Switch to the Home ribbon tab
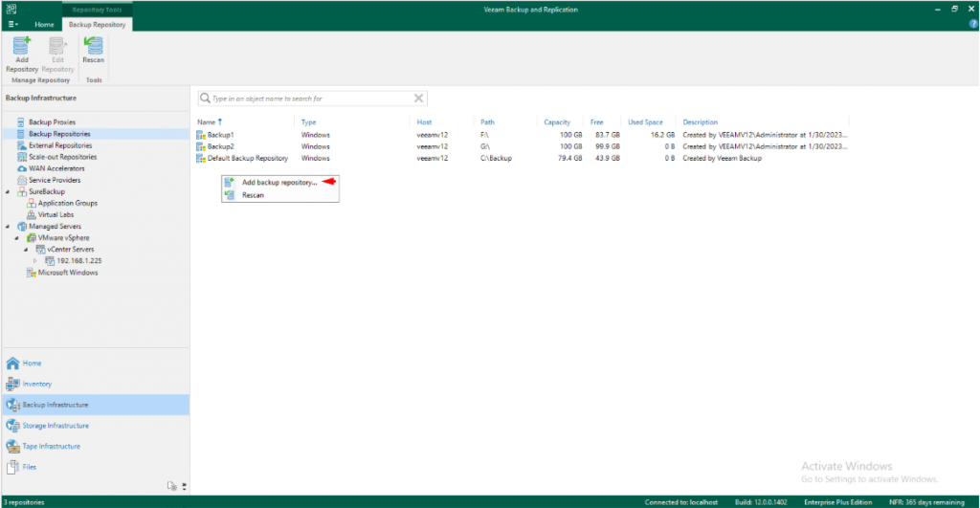The image size is (980, 508). point(44,23)
